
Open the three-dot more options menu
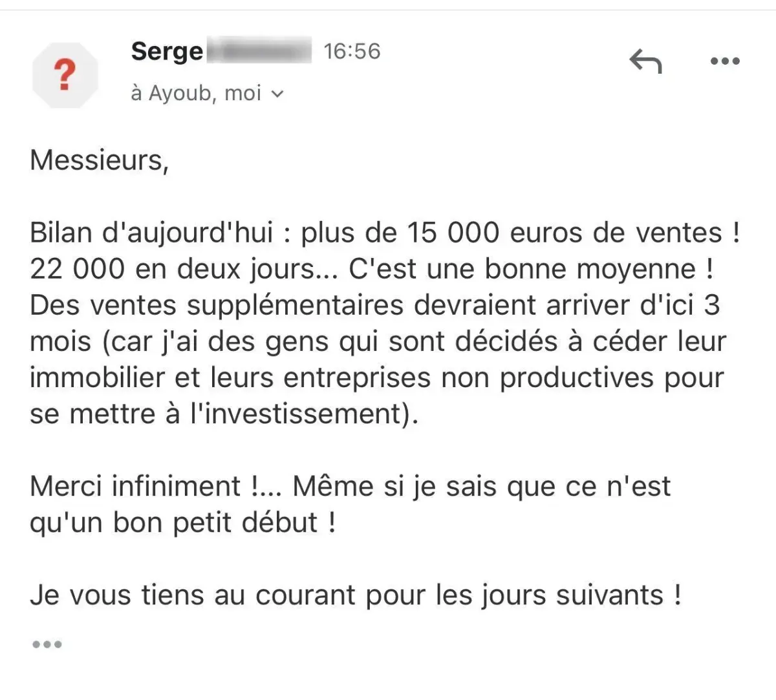click(x=725, y=61)
